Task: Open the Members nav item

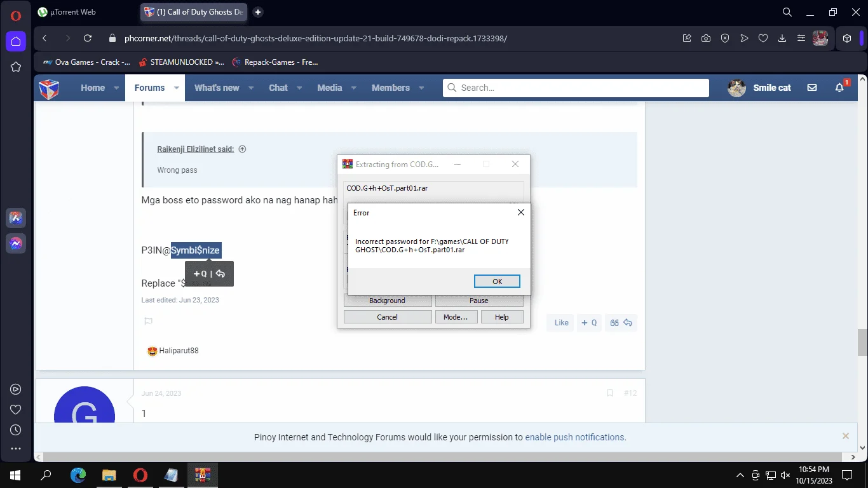Action: [x=391, y=88]
